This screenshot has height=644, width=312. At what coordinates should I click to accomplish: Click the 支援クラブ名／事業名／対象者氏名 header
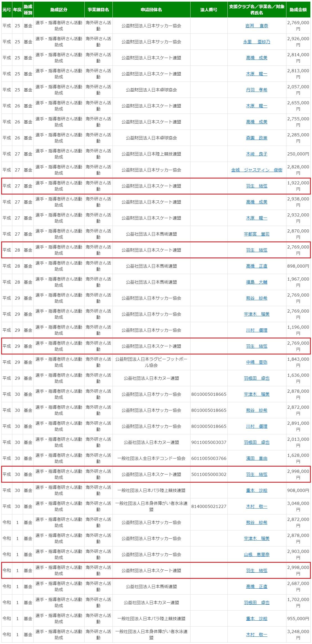click(257, 10)
